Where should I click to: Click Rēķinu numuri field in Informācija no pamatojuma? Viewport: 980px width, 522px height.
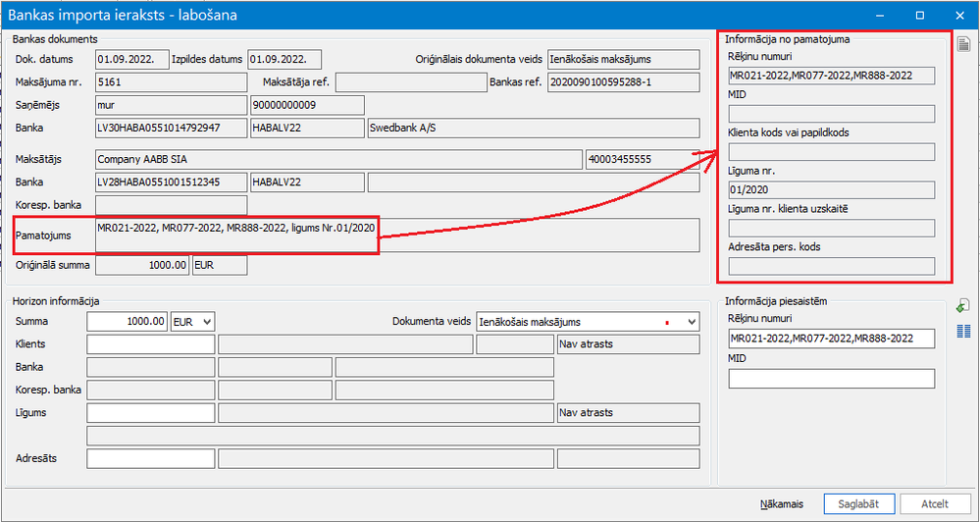pyautogui.click(x=832, y=76)
